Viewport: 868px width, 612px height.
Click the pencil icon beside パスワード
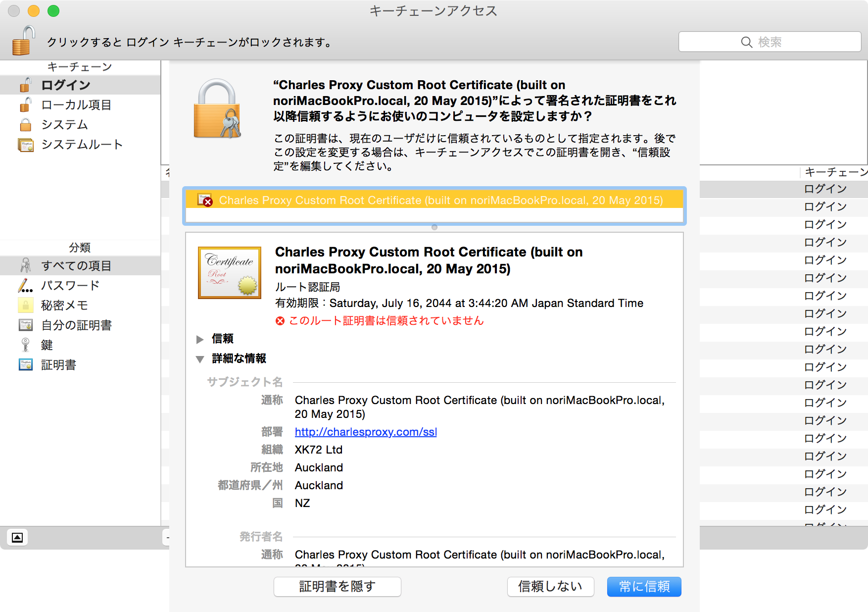tap(26, 286)
